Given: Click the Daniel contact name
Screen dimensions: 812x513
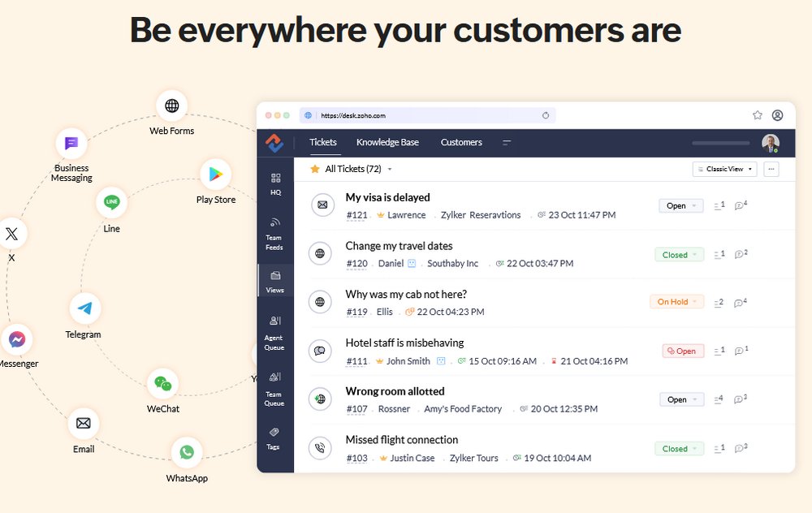Looking at the screenshot, I should [391, 264].
